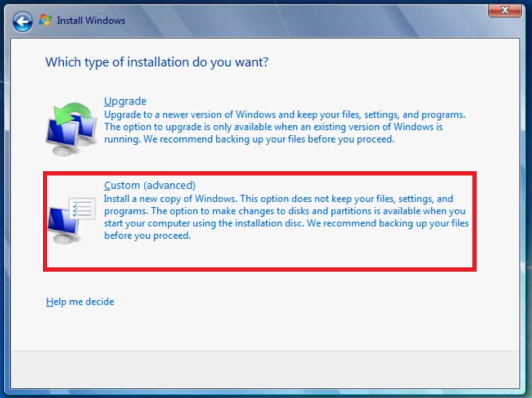Click the 'Which type of installation' heading
This screenshot has width=532, height=398.
[x=157, y=62]
